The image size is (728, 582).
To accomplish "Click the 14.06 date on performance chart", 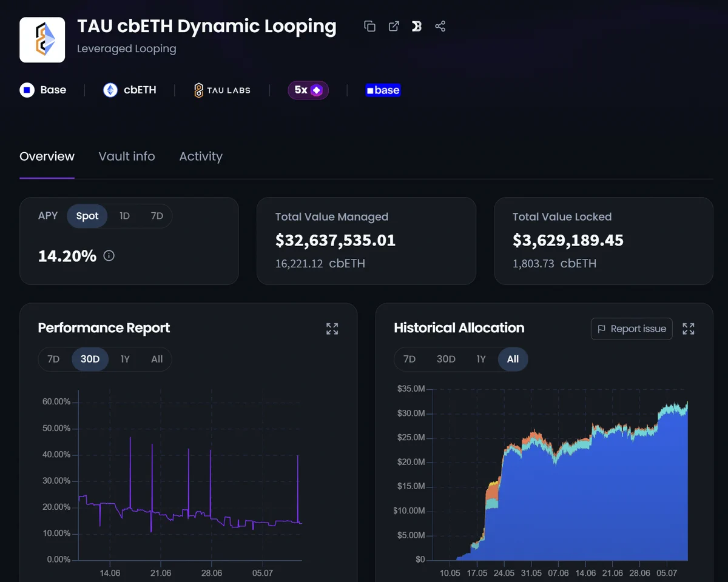I will pyautogui.click(x=110, y=572).
